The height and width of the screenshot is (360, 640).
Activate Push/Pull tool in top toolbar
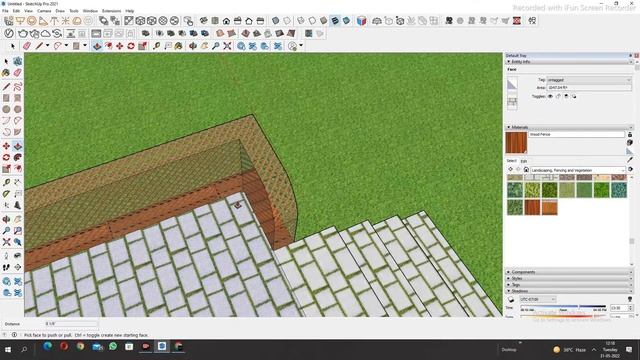point(97,46)
